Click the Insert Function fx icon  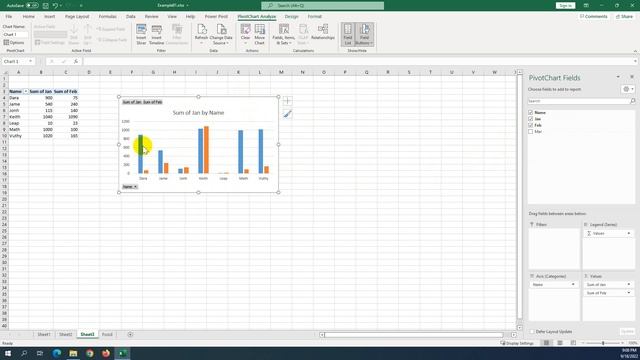(x=76, y=61)
